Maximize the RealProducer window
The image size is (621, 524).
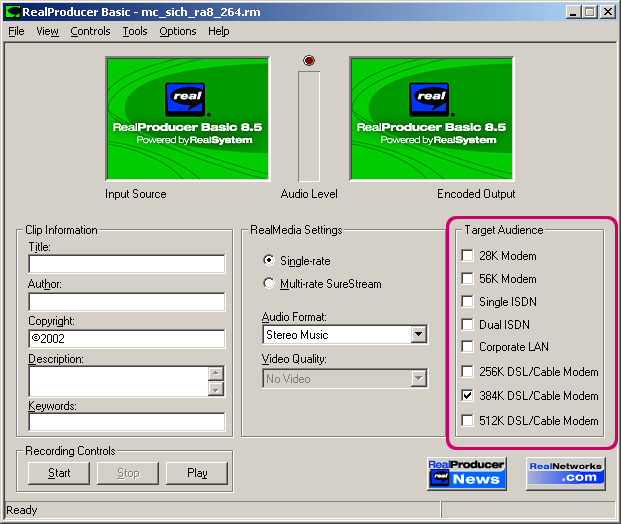(x=589, y=12)
